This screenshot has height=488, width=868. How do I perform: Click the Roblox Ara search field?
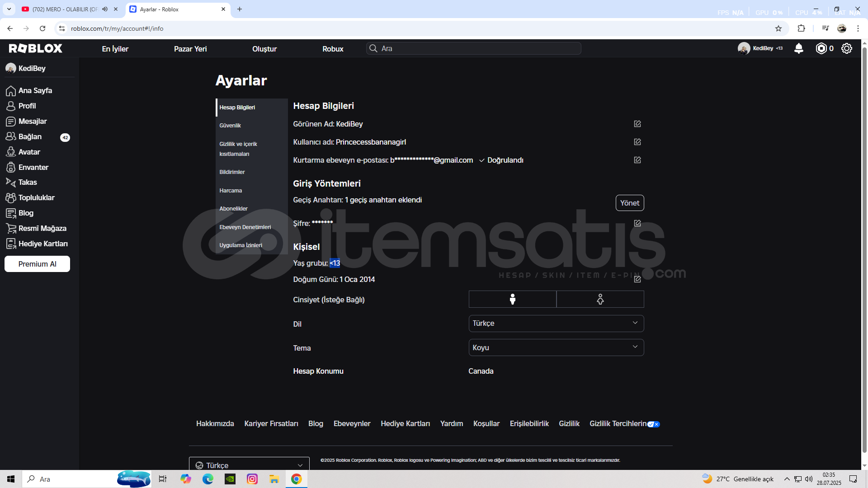click(473, 48)
